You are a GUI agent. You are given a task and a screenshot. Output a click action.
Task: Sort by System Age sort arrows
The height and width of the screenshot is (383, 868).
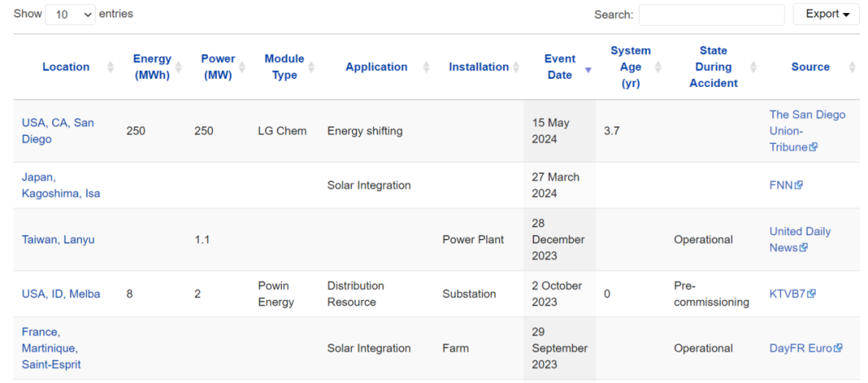pyautogui.click(x=657, y=67)
